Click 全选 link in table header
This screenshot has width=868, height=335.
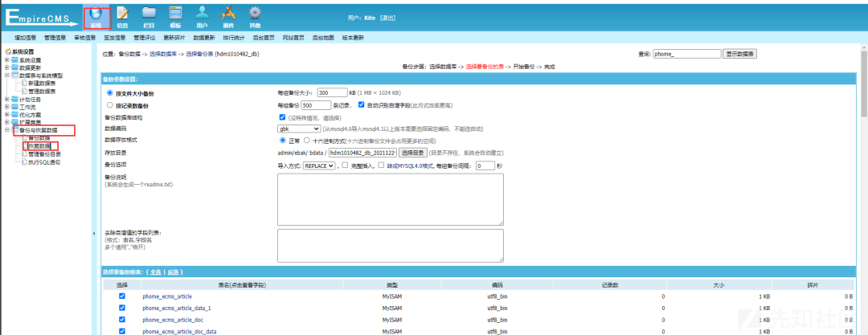[x=156, y=272]
